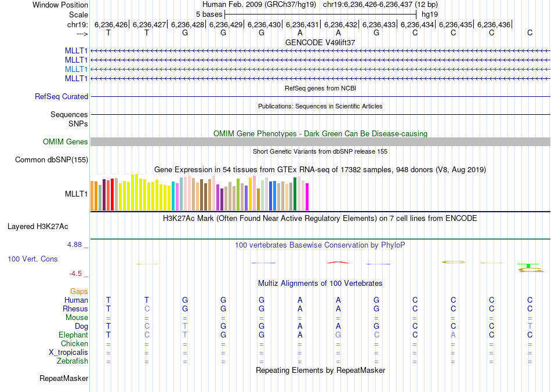
Task: Click the Elephant species label
Action: (73, 335)
